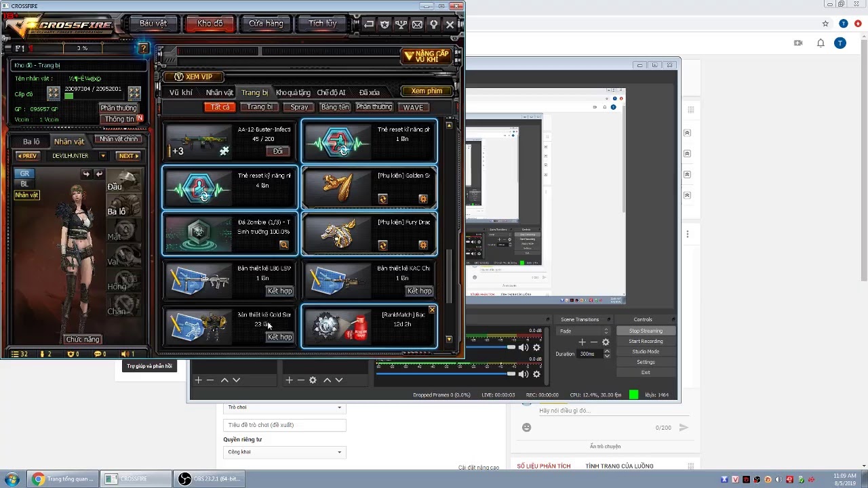Click Start Recording in OBS
The width and height of the screenshot is (868, 488).
tap(646, 341)
